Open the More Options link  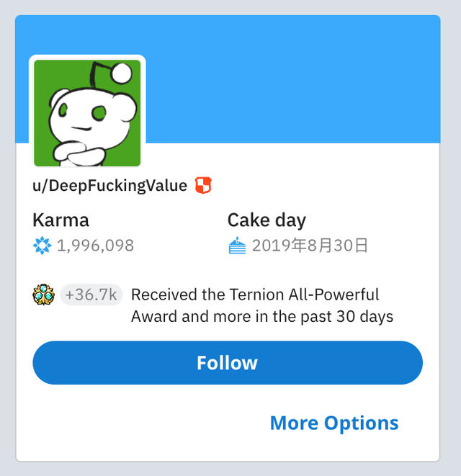point(334,423)
